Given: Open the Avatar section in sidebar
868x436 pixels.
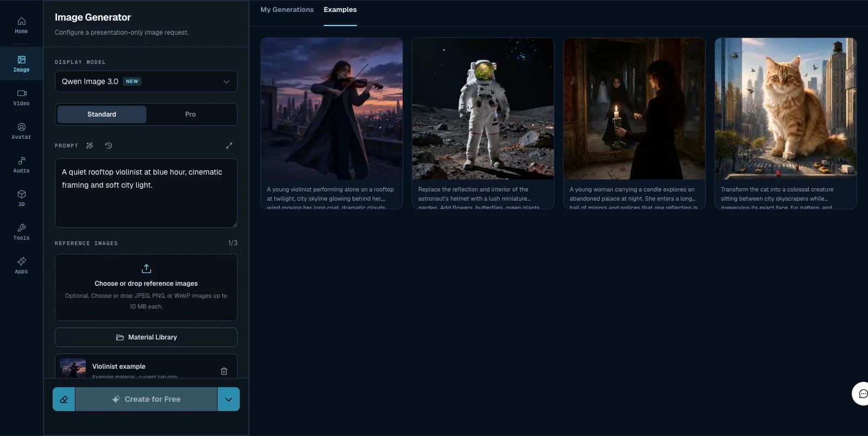Looking at the screenshot, I should point(21,131).
